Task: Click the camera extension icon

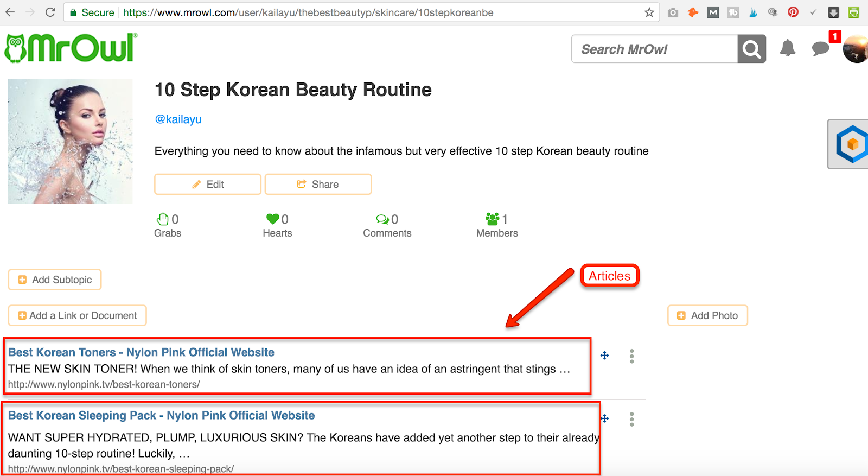Action: pyautogui.click(x=673, y=12)
